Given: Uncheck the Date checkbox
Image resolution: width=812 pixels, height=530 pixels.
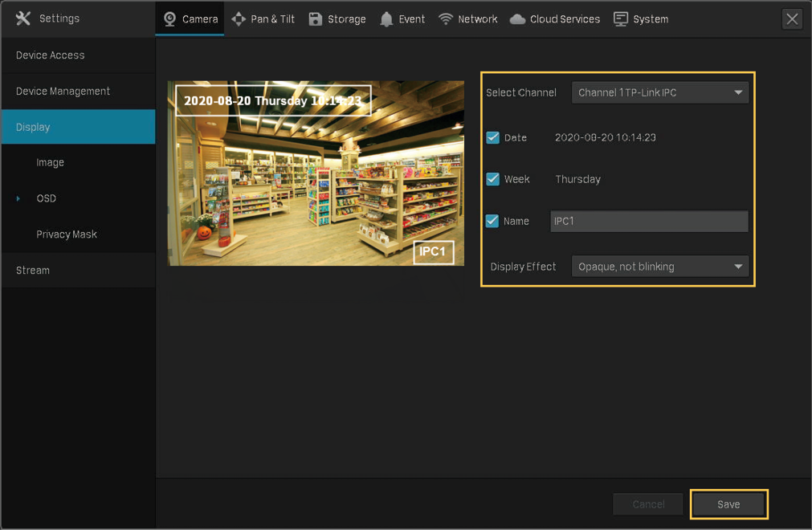Looking at the screenshot, I should coord(492,137).
